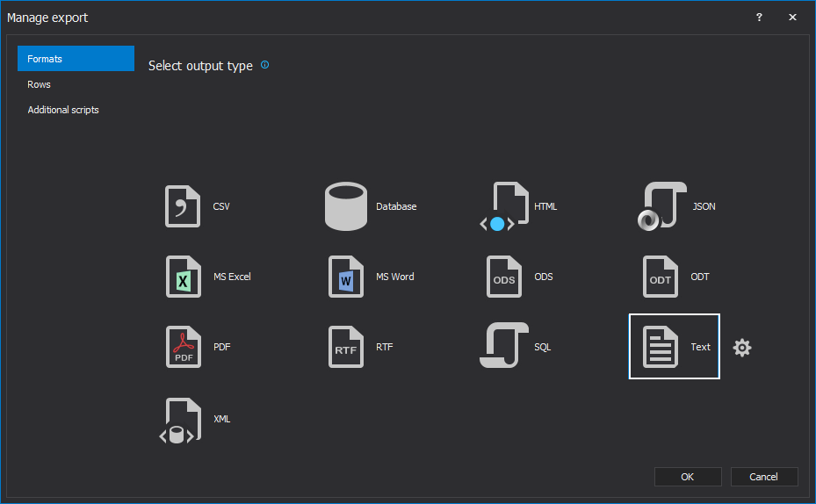This screenshot has width=816, height=504.
Task: Choose the Database output type icon
Action: [x=345, y=206]
